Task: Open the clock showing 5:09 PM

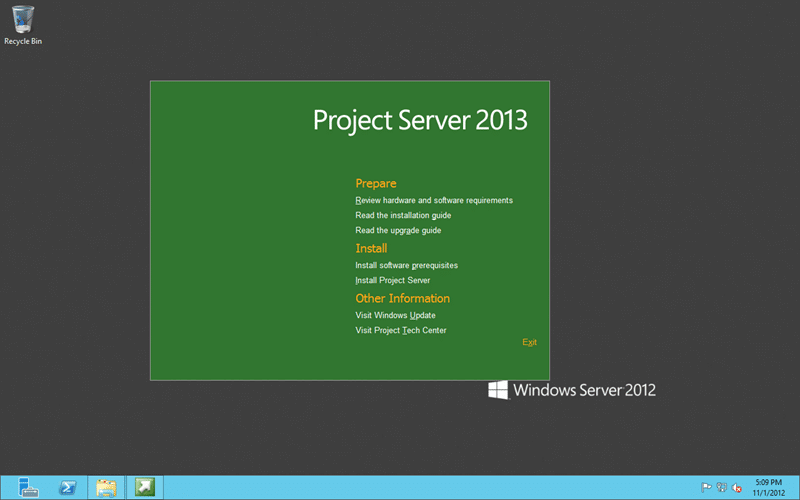Action: tap(768, 488)
